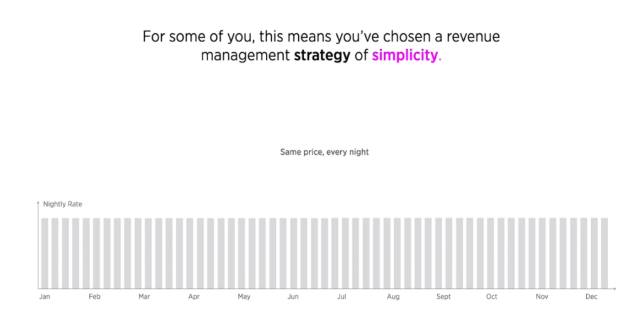Click the bold word 'strategy'

point(322,56)
